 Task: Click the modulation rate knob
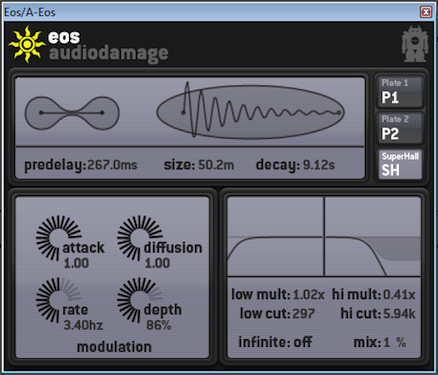click(58, 300)
